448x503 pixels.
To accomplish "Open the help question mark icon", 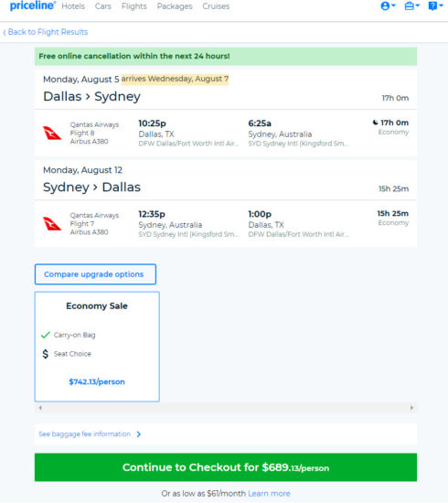I will (435, 5).
